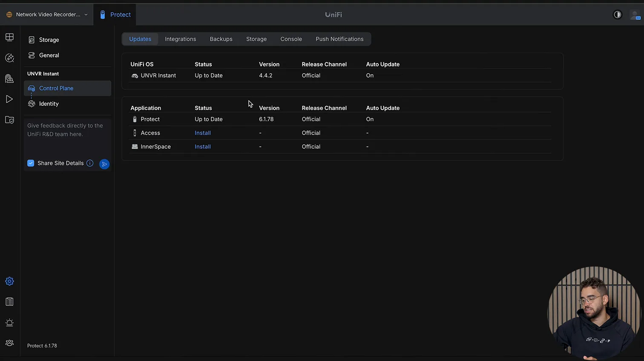
Task: Open Storage item in the left settings panel
Action: 49,40
